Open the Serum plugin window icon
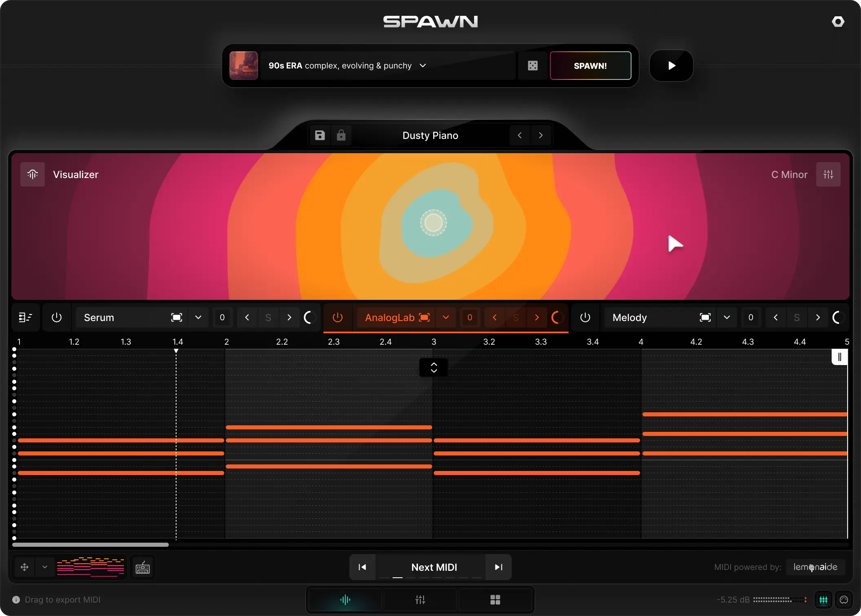The width and height of the screenshot is (861, 616). tap(177, 317)
